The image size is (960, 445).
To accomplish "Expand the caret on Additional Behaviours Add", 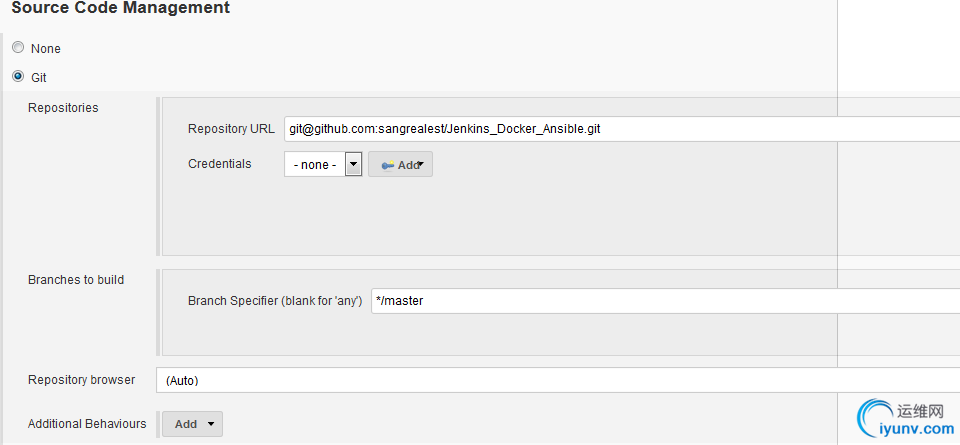I will tap(211, 424).
